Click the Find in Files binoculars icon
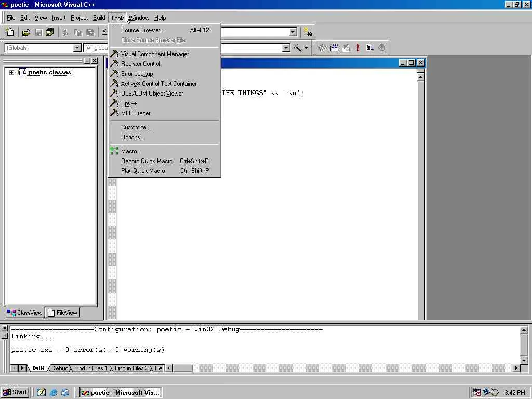 [x=308, y=33]
